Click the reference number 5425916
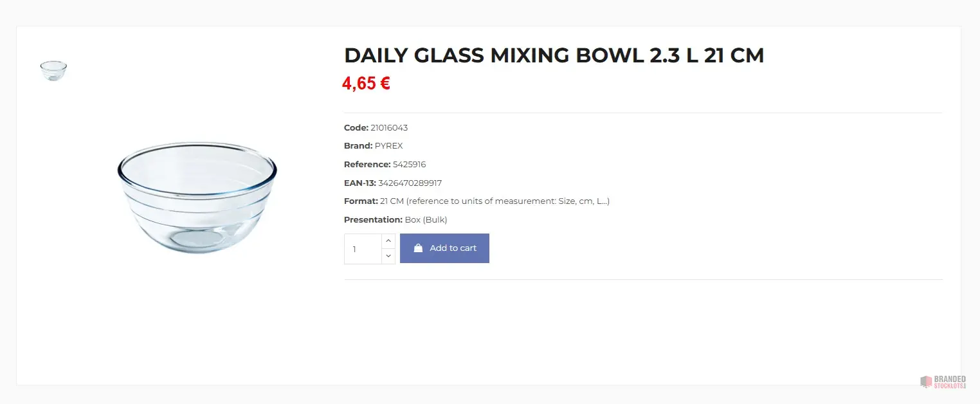This screenshot has width=980, height=404. coord(409,165)
